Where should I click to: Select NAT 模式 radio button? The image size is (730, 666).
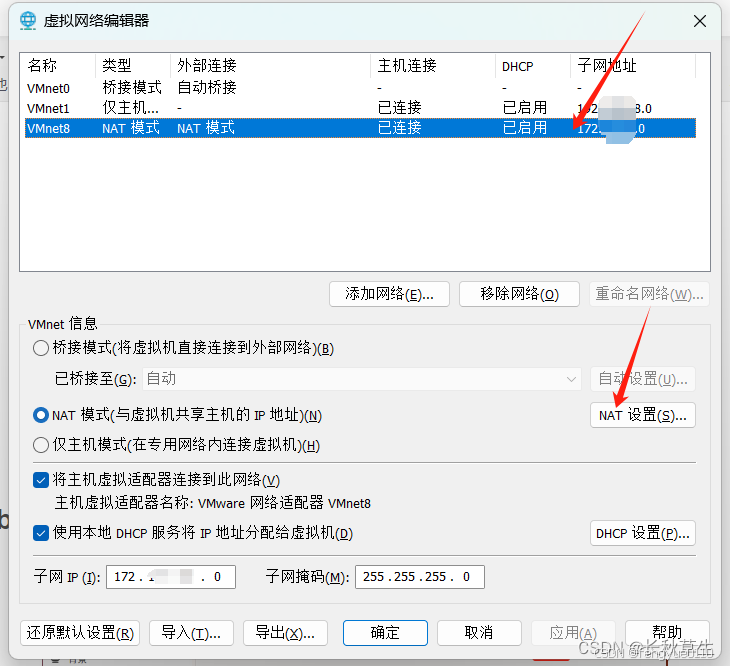pos(41,415)
